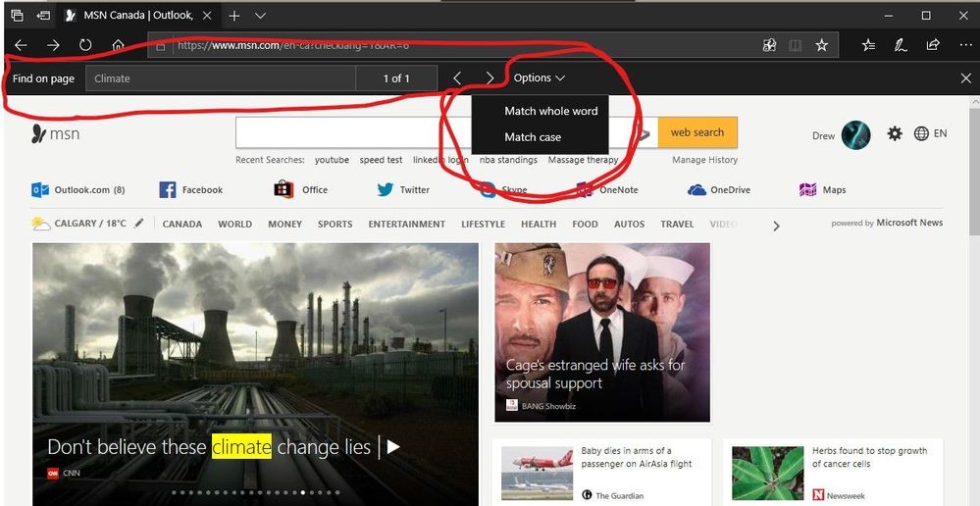Show tab previews chevron

[261, 16]
